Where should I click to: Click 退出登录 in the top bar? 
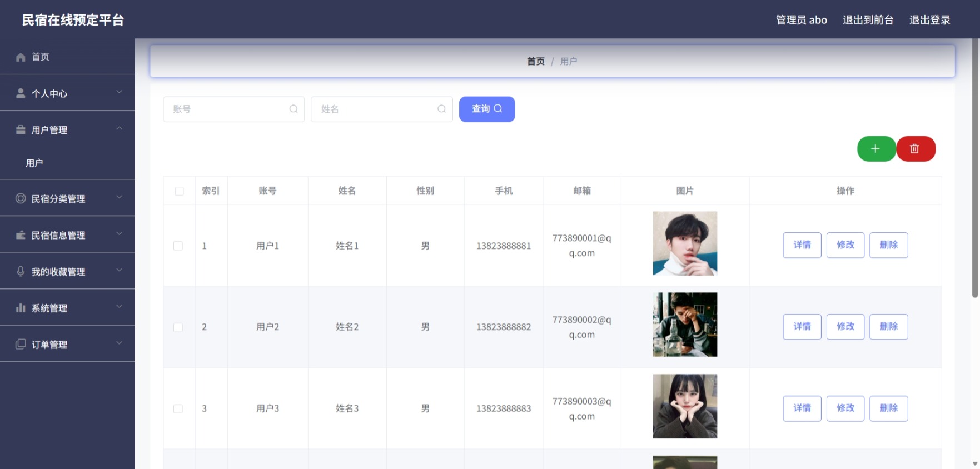(929, 20)
